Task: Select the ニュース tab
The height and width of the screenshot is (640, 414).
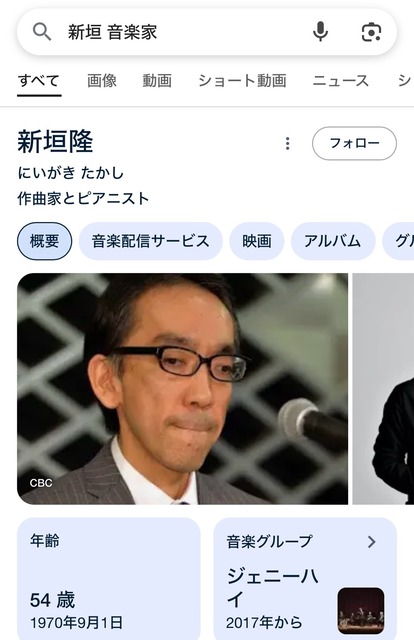Action: [x=341, y=80]
